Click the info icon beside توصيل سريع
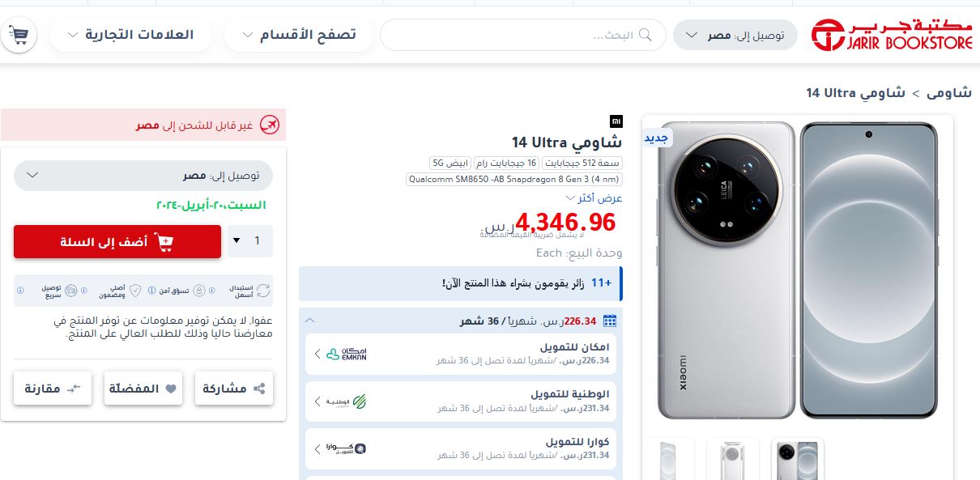Image resolution: width=980 pixels, height=480 pixels. click(x=21, y=290)
